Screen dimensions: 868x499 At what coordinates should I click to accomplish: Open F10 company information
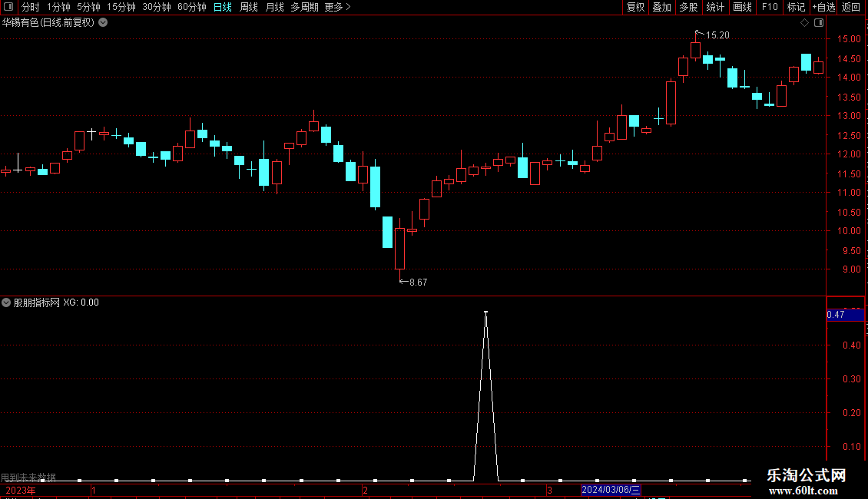[x=770, y=7]
